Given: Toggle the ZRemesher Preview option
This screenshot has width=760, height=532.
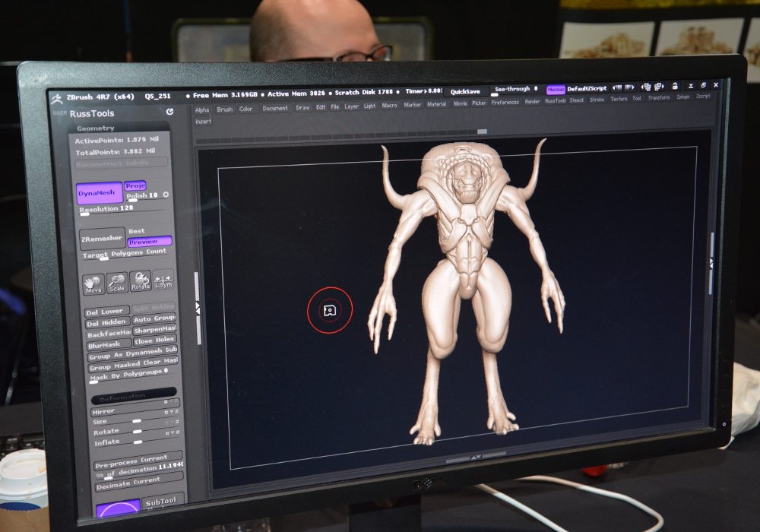Looking at the screenshot, I should (x=149, y=241).
